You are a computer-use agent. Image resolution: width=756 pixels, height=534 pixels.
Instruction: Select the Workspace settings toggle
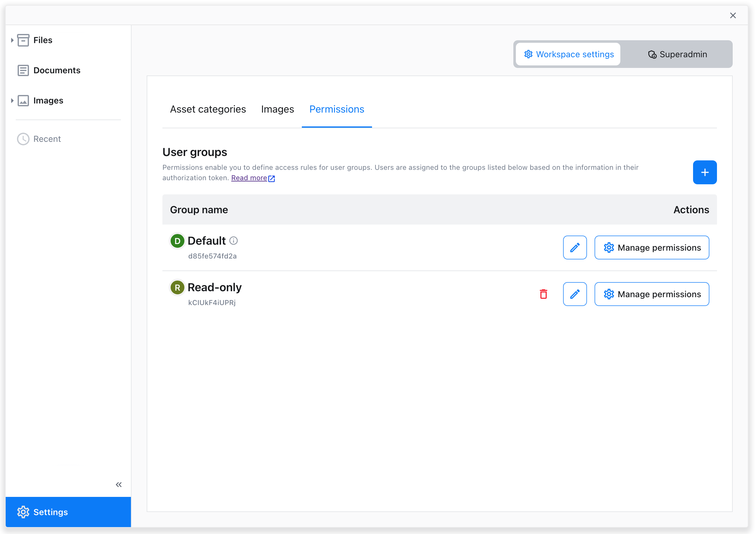pos(569,54)
